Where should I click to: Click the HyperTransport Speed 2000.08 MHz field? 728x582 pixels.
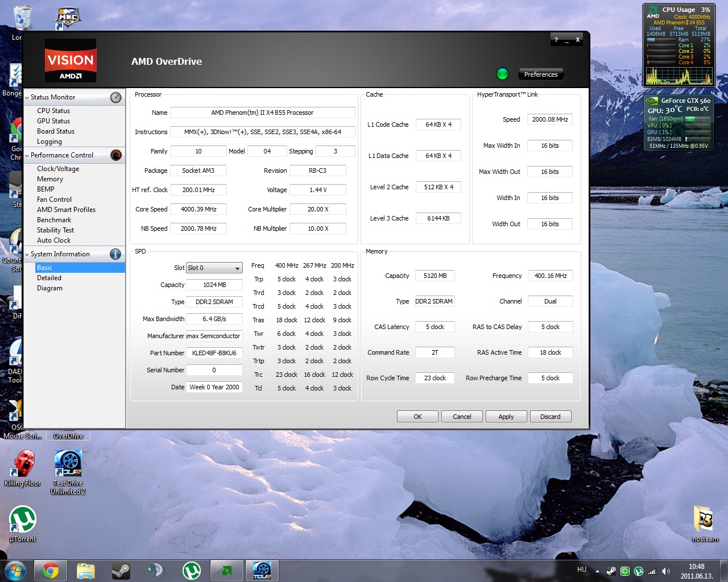pyautogui.click(x=550, y=119)
